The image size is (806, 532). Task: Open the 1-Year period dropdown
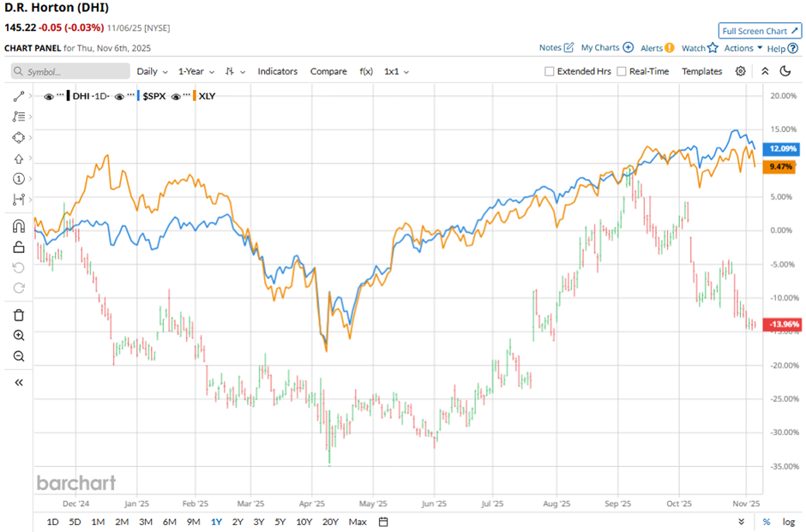coord(196,71)
